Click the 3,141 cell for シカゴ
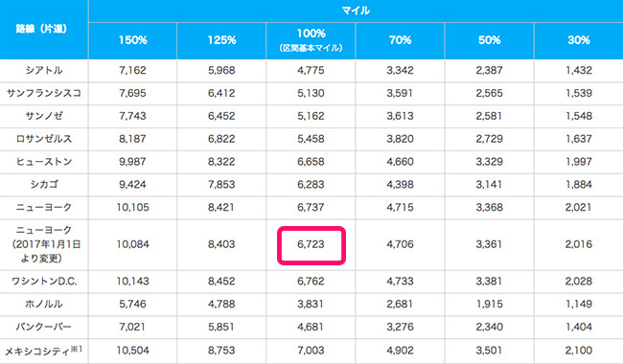623x364 pixels. click(x=489, y=185)
